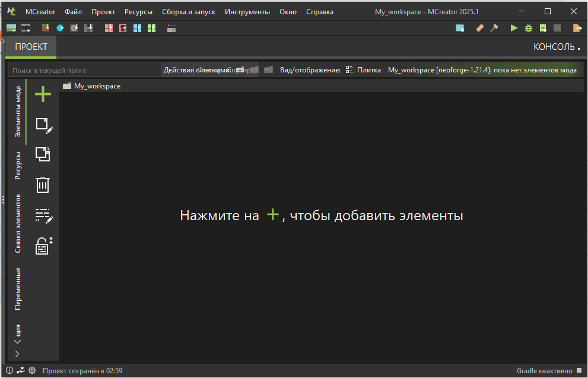Switch to the КОНСОЛЬ tab
588x378 pixels.
point(557,47)
